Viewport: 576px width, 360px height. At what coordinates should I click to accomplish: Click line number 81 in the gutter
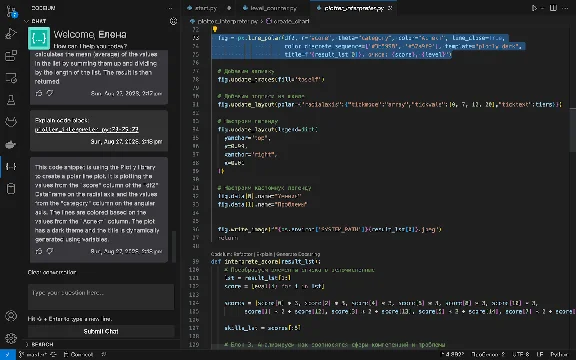click(196, 104)
